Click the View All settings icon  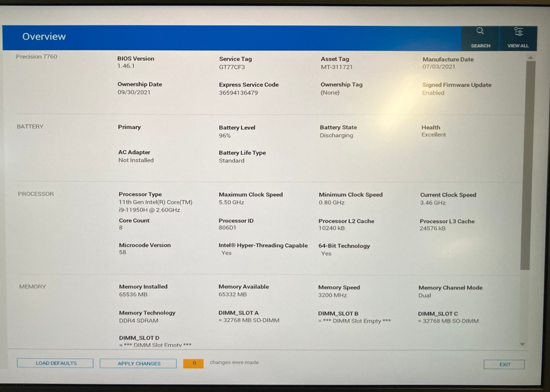point(518,31)
